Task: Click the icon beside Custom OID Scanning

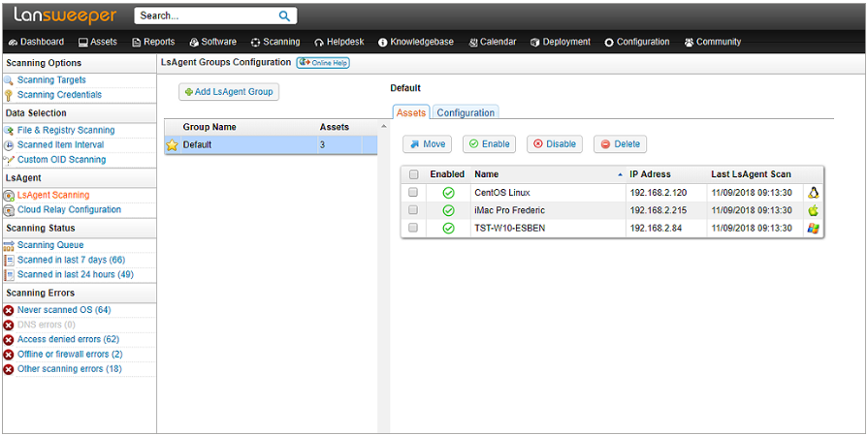Action: [x=9, y=160]
